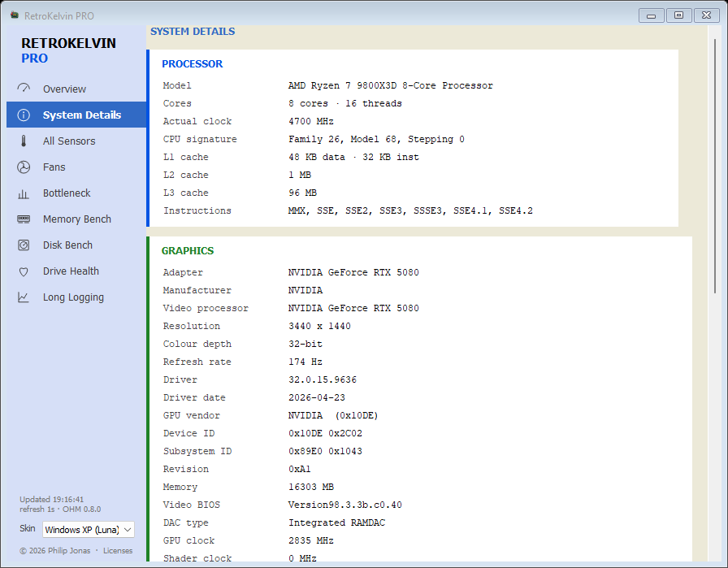Click the L2 cache '1 MB' value

click(300, 175)
